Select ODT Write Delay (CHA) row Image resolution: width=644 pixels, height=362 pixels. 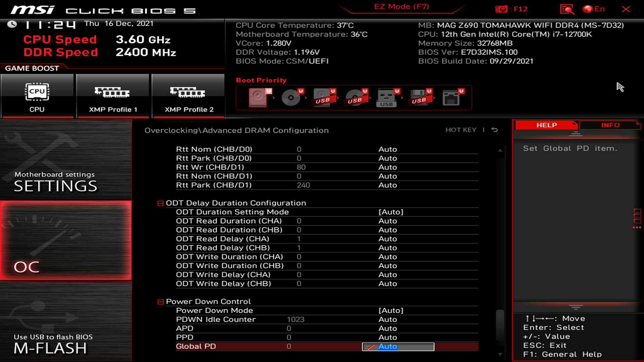327,275
